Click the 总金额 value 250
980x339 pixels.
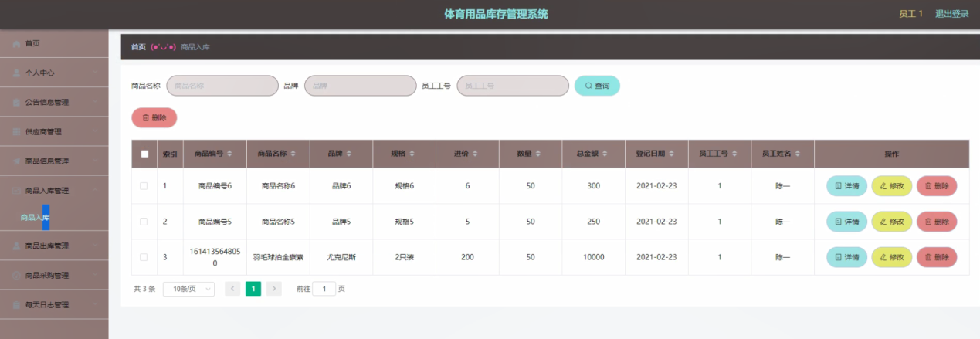[x=594, y=222]
